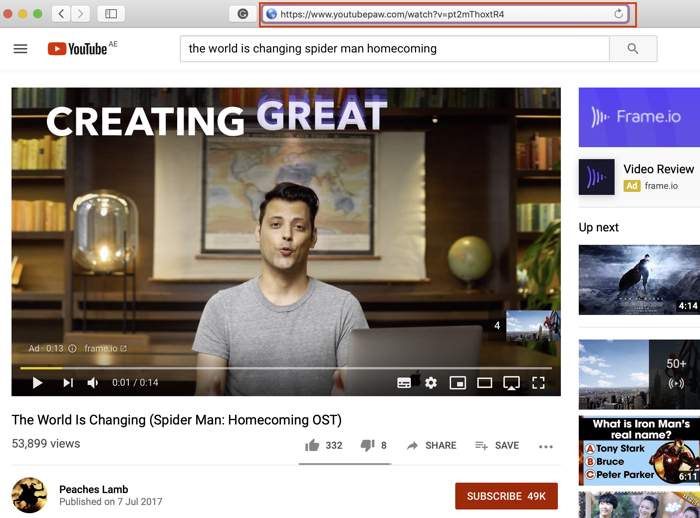Toggle subtitles with the captions button
Screen dimensions: 700x518
coord(404,383)
